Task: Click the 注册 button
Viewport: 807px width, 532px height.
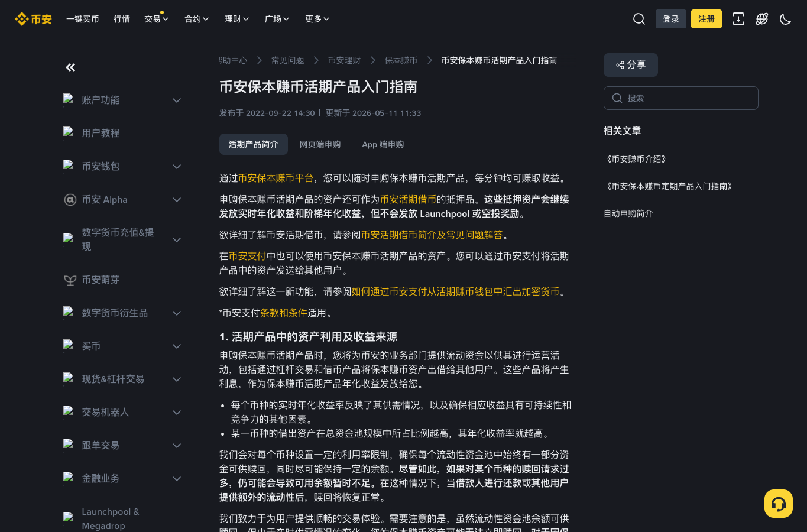Action: (706, 19)
